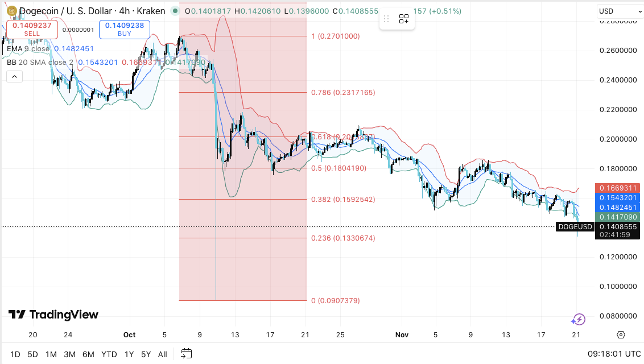Viewport: 644px width, 364px height.
Task: Select the 1D time range
Action: [x=15, y=354]
